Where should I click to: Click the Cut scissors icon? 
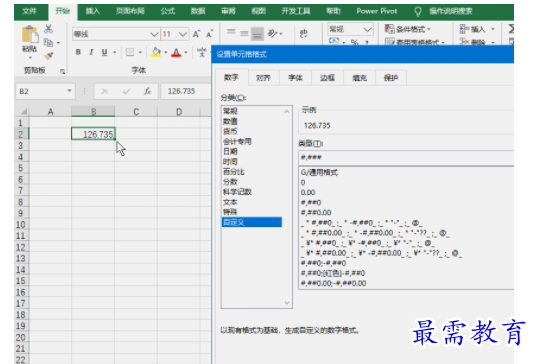click(x=48, y=29)
